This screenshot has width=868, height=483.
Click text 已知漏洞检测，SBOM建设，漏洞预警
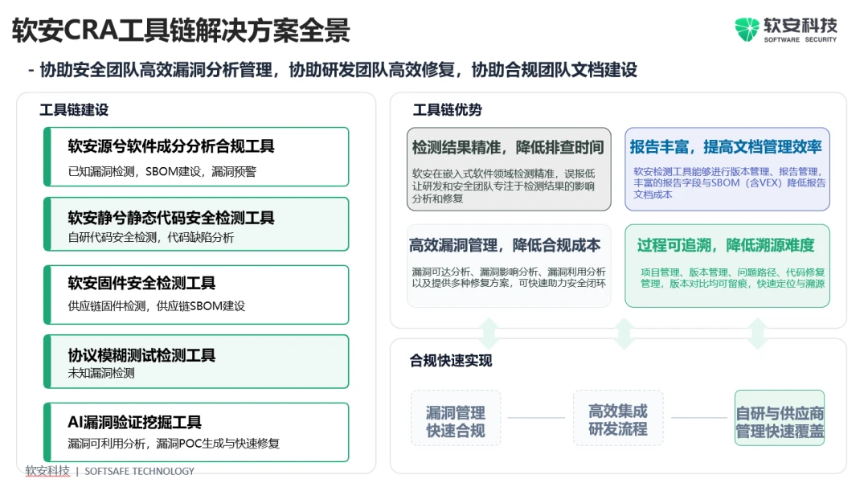[162, 171]
